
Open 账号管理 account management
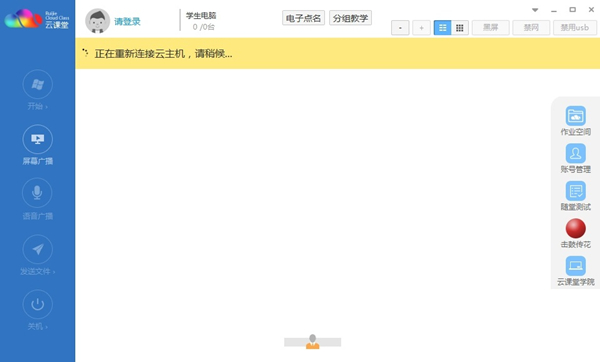tap(576, 158)
